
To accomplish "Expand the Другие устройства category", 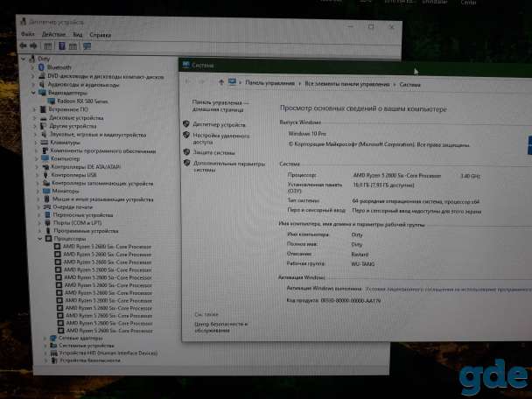I will click(35, 126).
